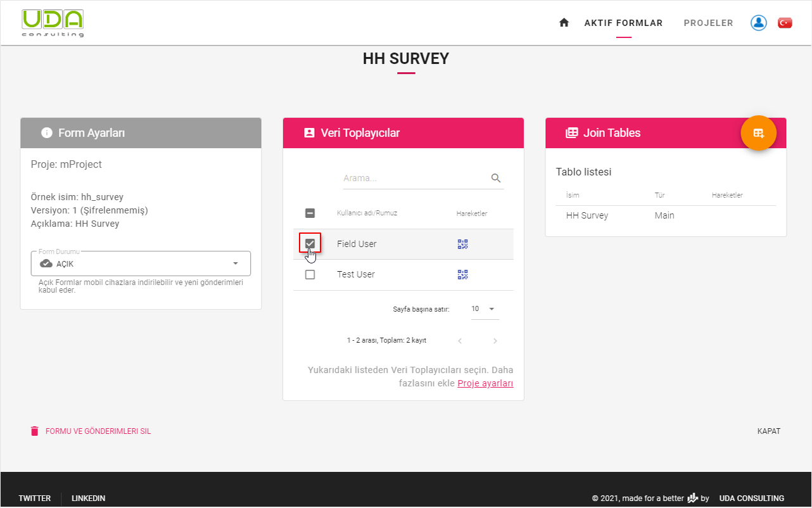Viewport: 812px width, 508px height.
Task: Uncheck the Field User checkbox
Action: 310,244
